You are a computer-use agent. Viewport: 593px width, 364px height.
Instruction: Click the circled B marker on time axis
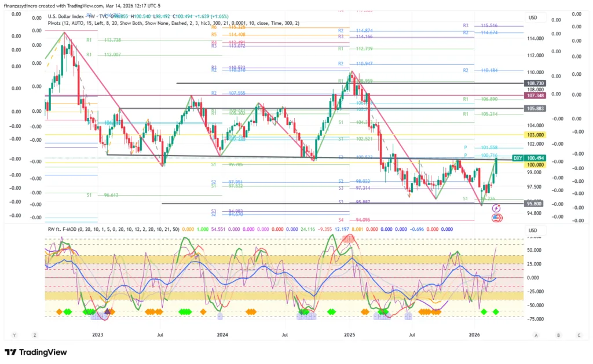point(558,335)
